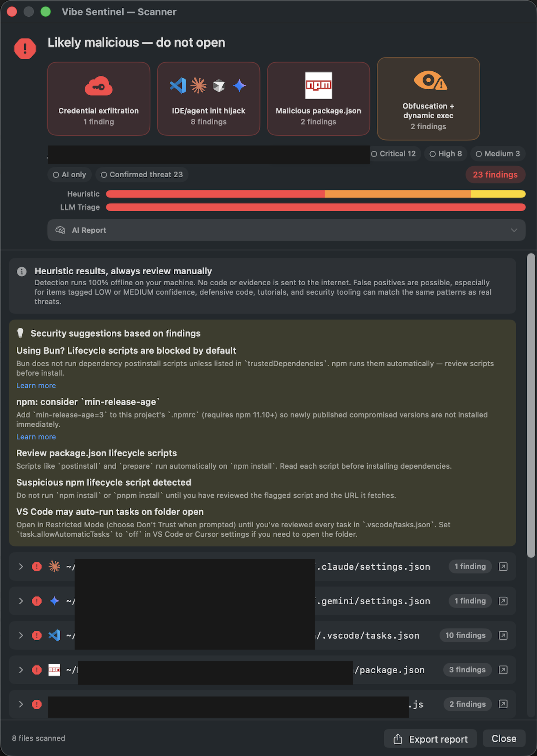The width and height of the screenshot is (537, 756).
Task: Click Claude icon in .claude/settings.json row
Action: pyautogui.click(x=54, y=566)
